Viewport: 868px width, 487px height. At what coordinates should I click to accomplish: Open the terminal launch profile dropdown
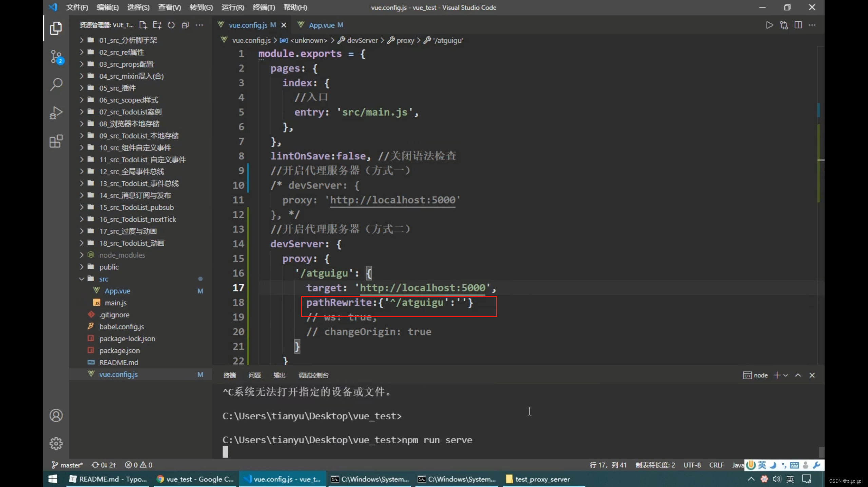click(786, 375)
